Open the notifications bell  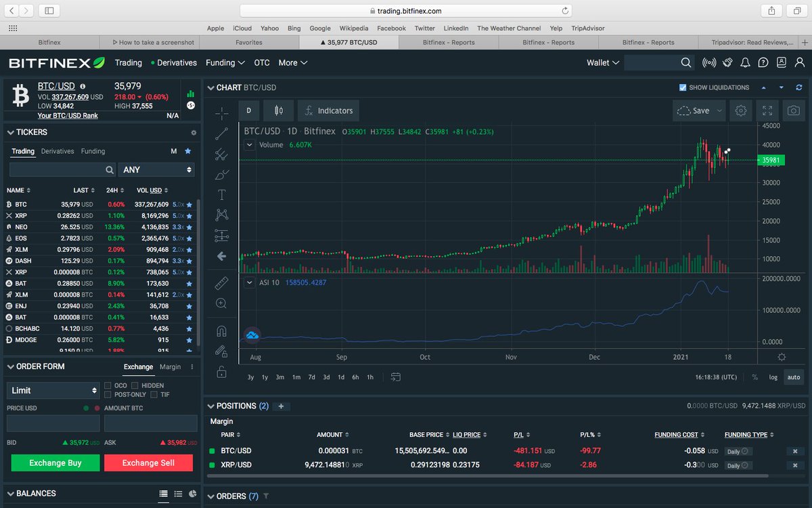tap(746, 62)
